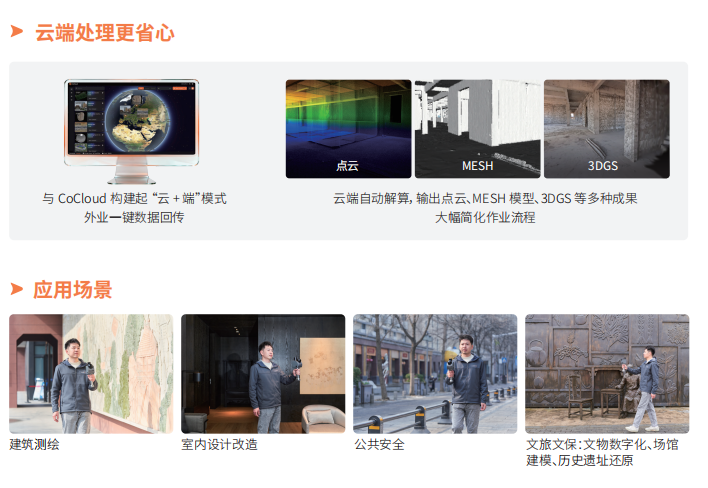This screenshot has height=488, width=708.
Task: Select the 应用场景 section heading
Action: tap(73, 290)
